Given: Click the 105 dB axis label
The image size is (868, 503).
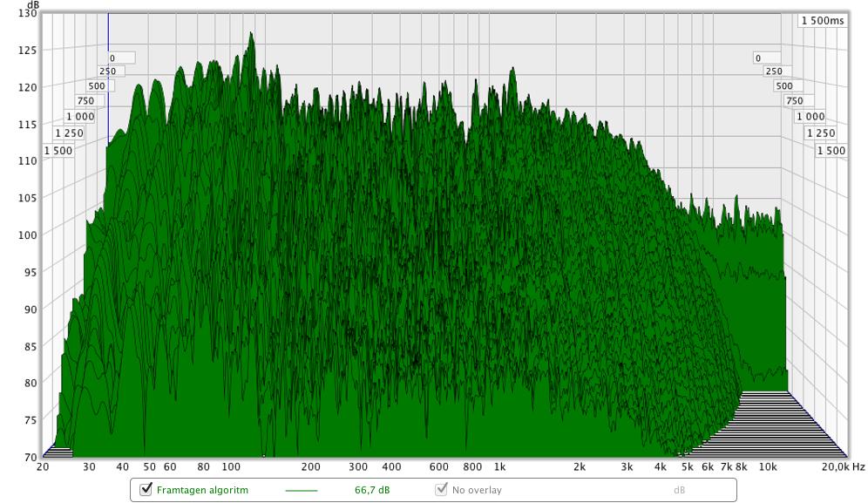Looking at the screenshot, I should pos(28,198).
